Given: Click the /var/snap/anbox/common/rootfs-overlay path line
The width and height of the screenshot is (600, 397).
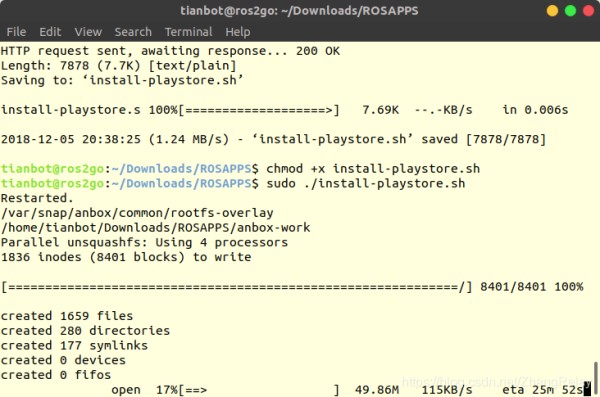Looking at the screenshot, I should pos(137,213).
